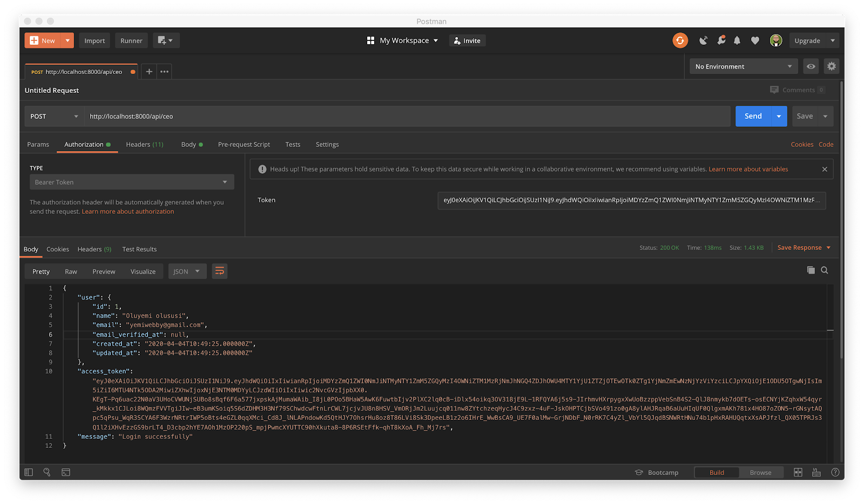864x504 pixels.
Task: Switch response view to Visualize
Action: 143,271
